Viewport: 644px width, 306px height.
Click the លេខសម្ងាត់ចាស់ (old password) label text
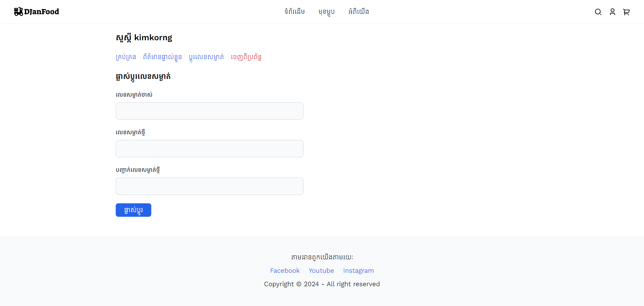[x=134, y=95]
